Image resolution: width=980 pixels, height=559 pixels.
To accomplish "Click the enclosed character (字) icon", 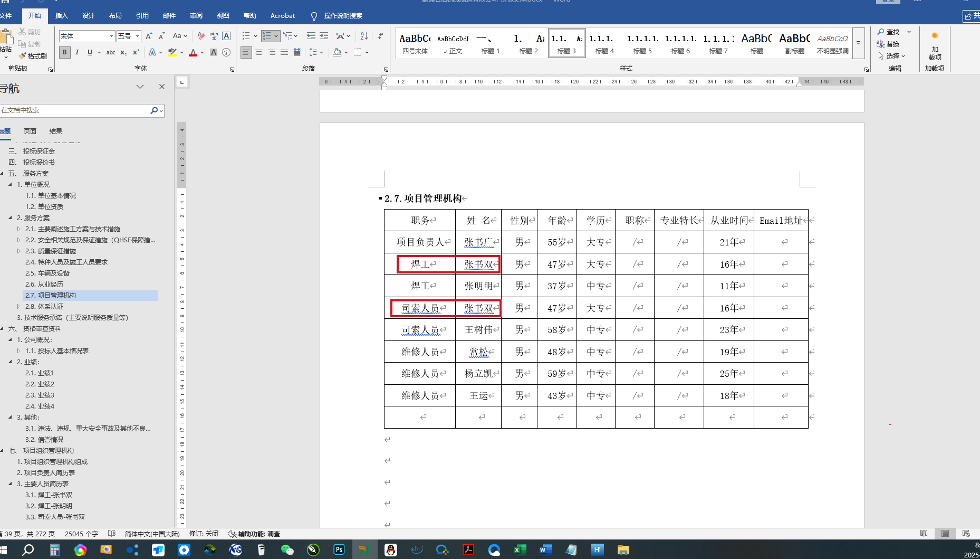I will pos(226,52).
